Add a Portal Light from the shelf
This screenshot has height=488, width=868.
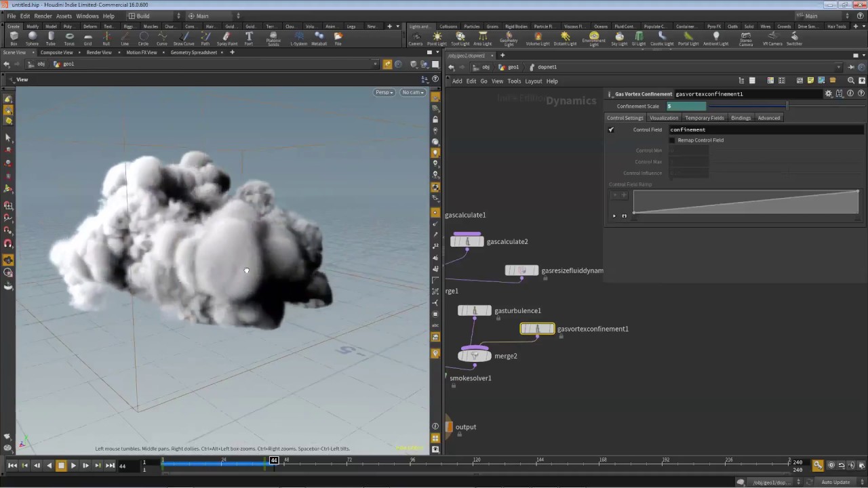tap(688, 38)
